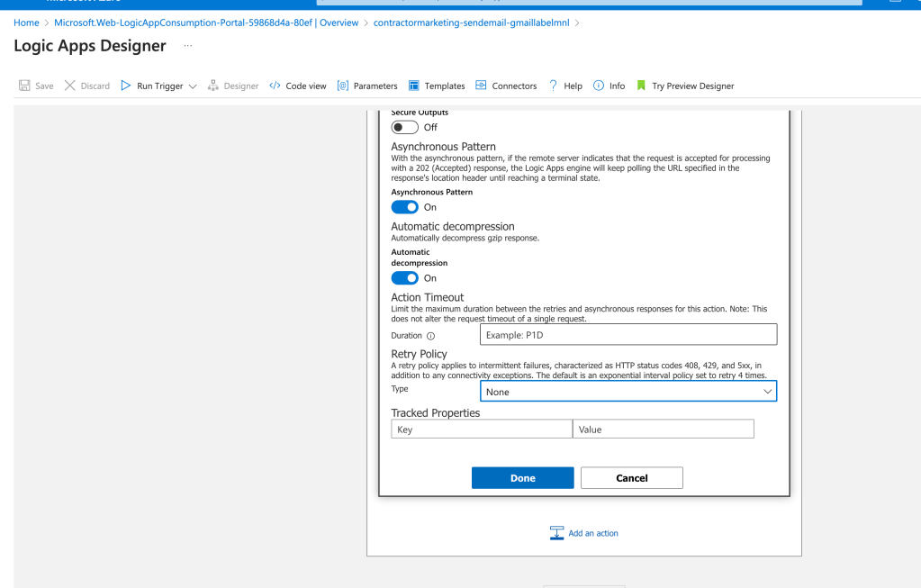Turn on the Secure Outputs toggle

point(405,128)
